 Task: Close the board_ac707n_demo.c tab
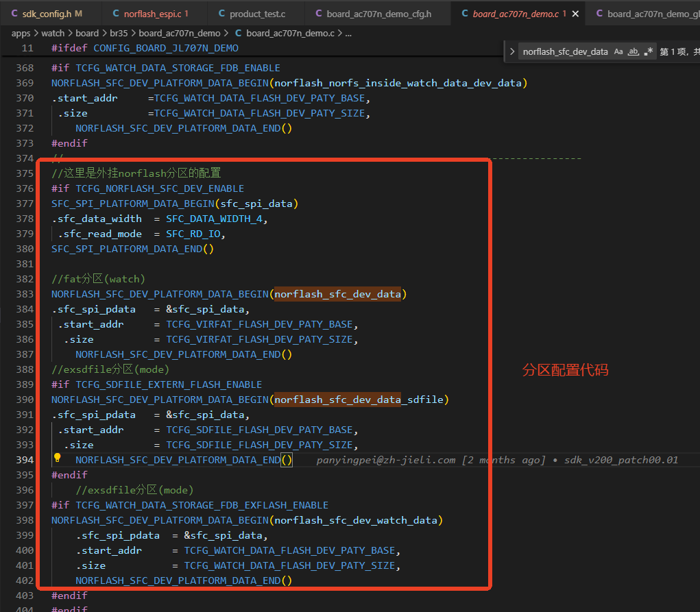pos(575,14)
